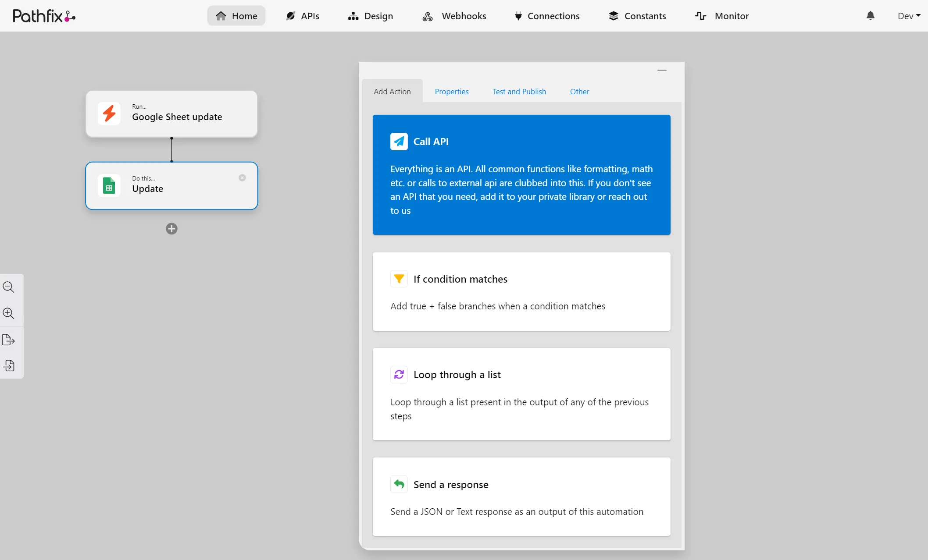This screenshot has height=560, width=928.
Task: Click the Google Sheets icon on Update step
Action: [x=109, y=185]
